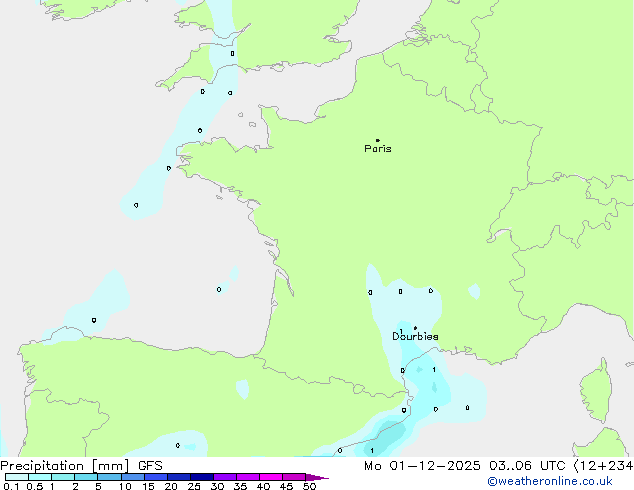Viewport: 634px width, 490px height.
Task: Pick the legend swatch between 45 and 50
Action: (294, 477)
